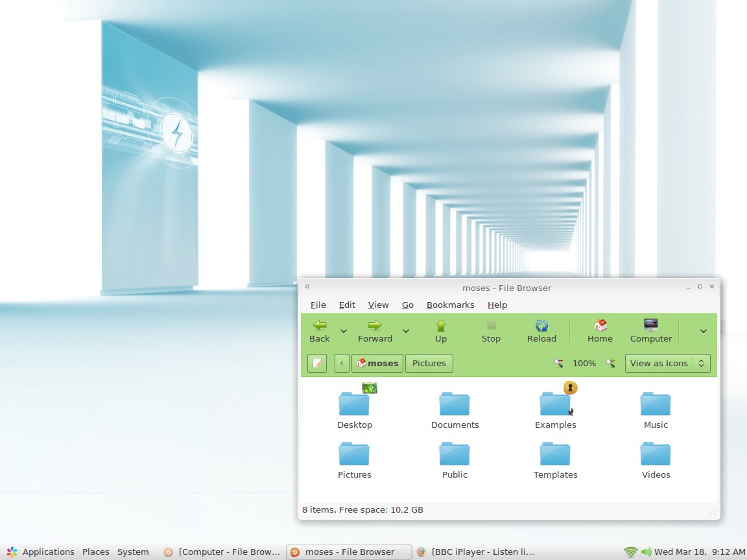Open the Bookmarks menu
747x560 pixels.
[x=450, y=305]
